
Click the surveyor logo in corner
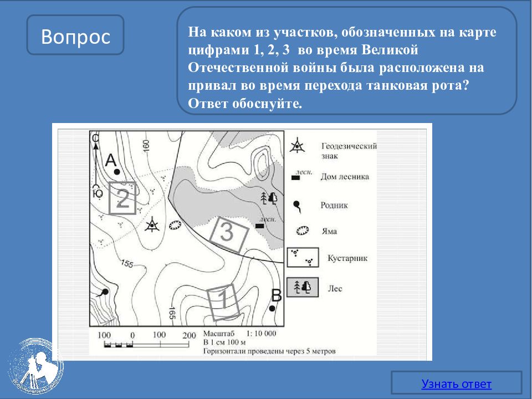(35, 366)
